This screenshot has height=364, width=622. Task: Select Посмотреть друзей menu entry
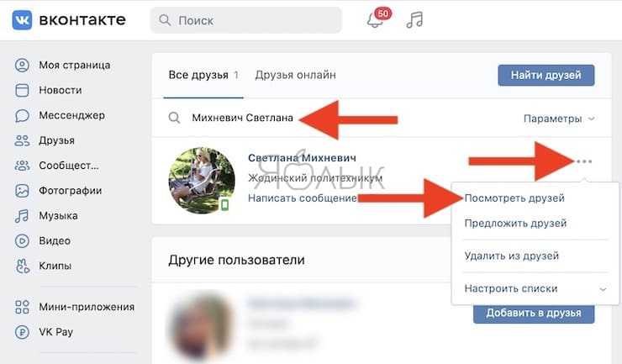pyautogui.click(x=514, y=198)
